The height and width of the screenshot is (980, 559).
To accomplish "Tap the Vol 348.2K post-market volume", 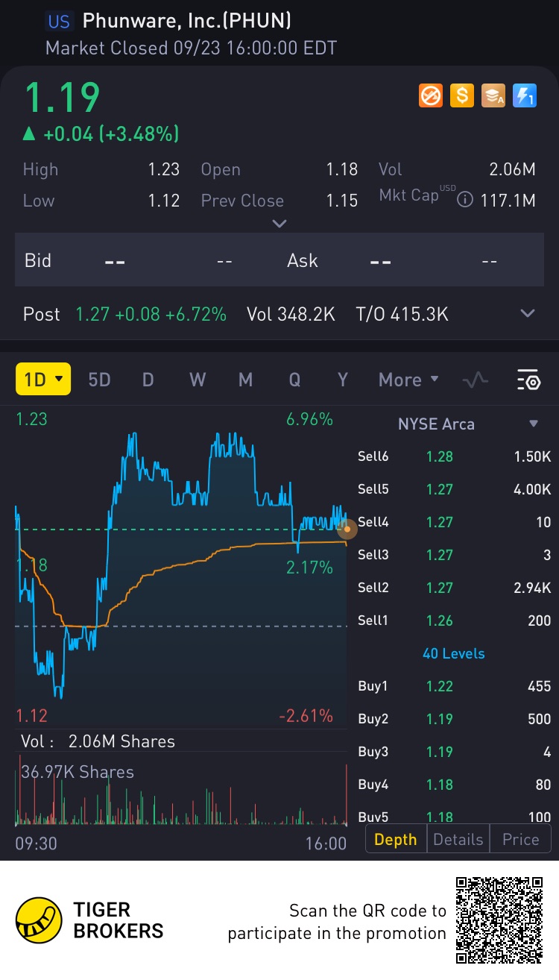I will tap(291, 314).
